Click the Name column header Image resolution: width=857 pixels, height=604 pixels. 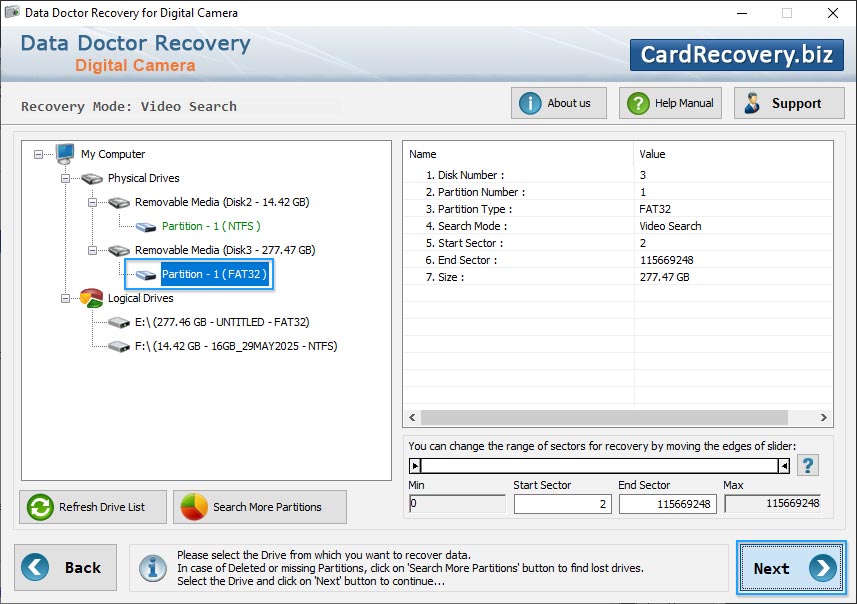click(x=518, y=154)
